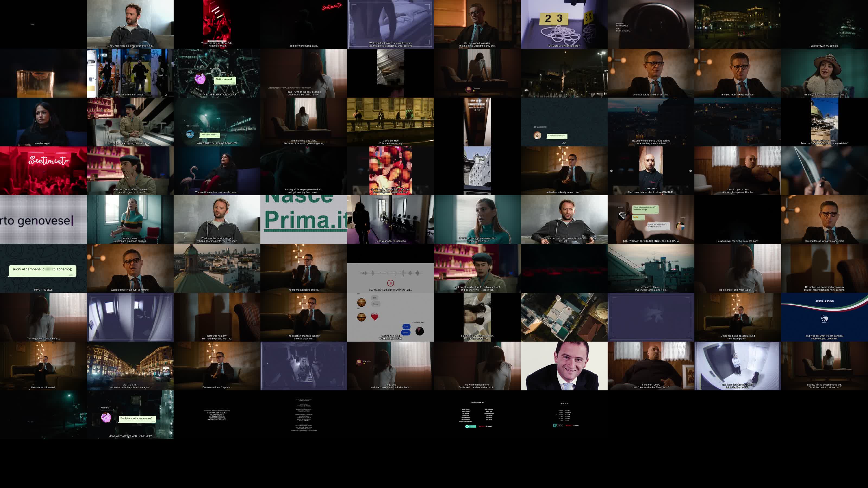This screenshot has width=868, height=488.
Task: Open the 'Prima.it' green text thumbnail
Action: [x=304, y=220]
